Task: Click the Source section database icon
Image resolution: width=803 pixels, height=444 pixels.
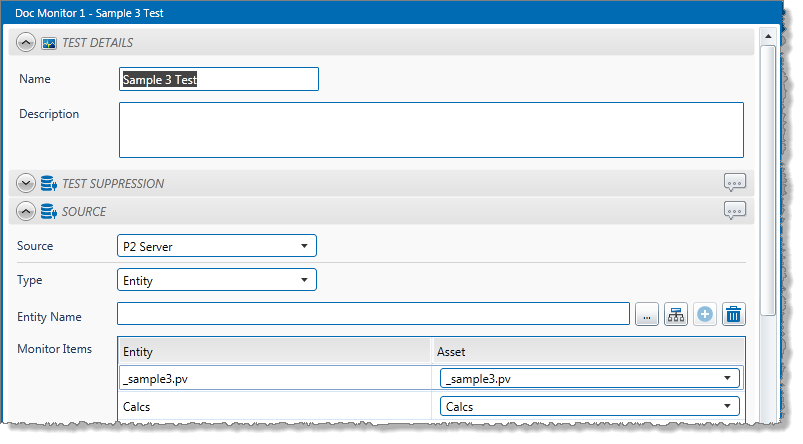Action: pyautogui.click(x=49, y=211)
